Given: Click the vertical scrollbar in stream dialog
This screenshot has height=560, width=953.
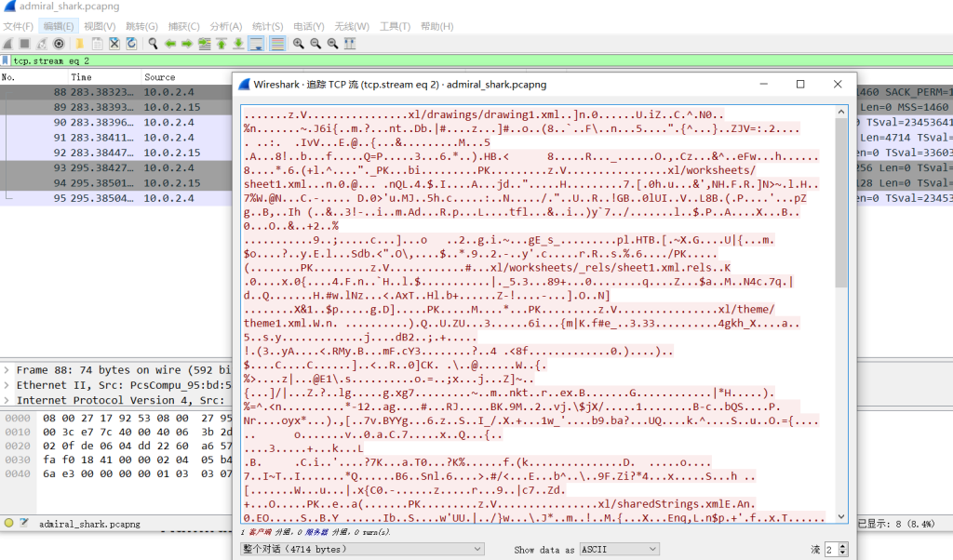Looking at the screenshot, I should (841, 279).
